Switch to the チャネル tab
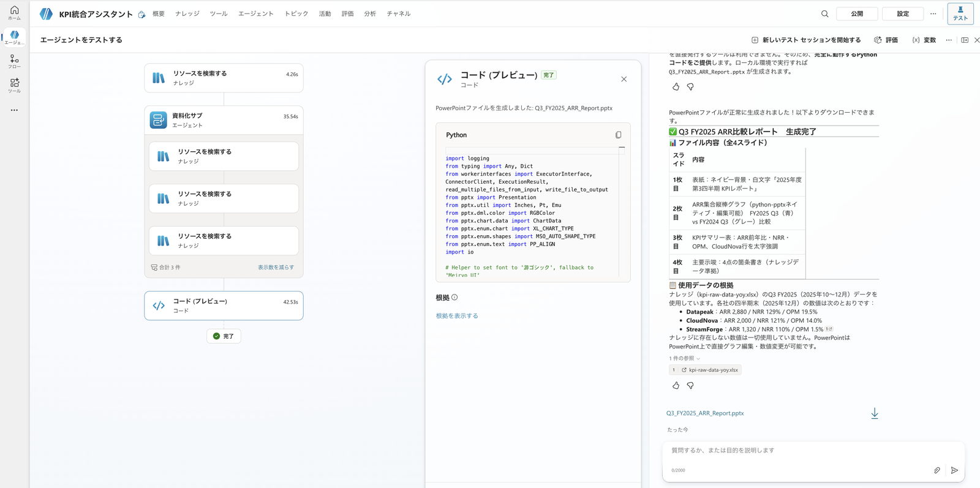 (x=399, y=13)
